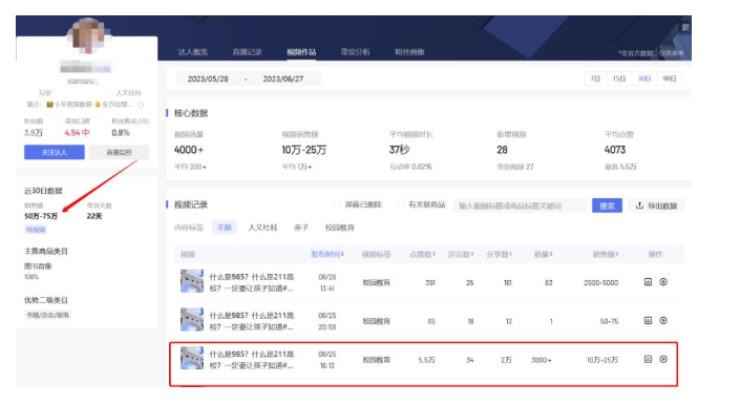This screenshot has height=403, width=736.
Task: Click play icon in second video row
Action: [663, 320]
